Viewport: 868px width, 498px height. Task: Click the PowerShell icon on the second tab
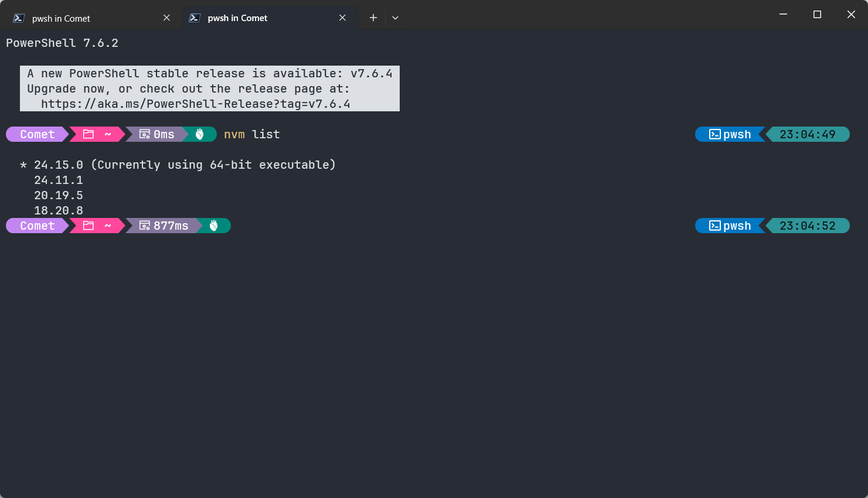[x=195, y=18]
